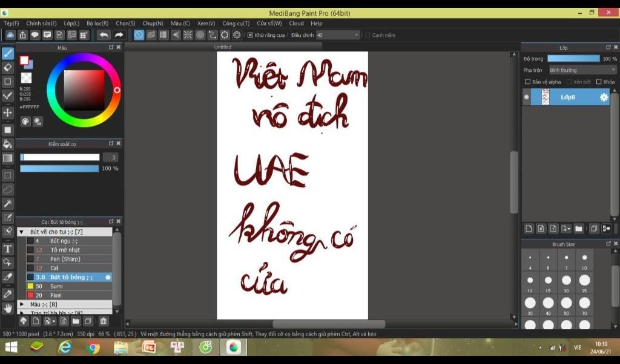Collapse the Bút vẽ cho tui brush group
This screenshot has height=364, width=620.
(x=22, y=231)
